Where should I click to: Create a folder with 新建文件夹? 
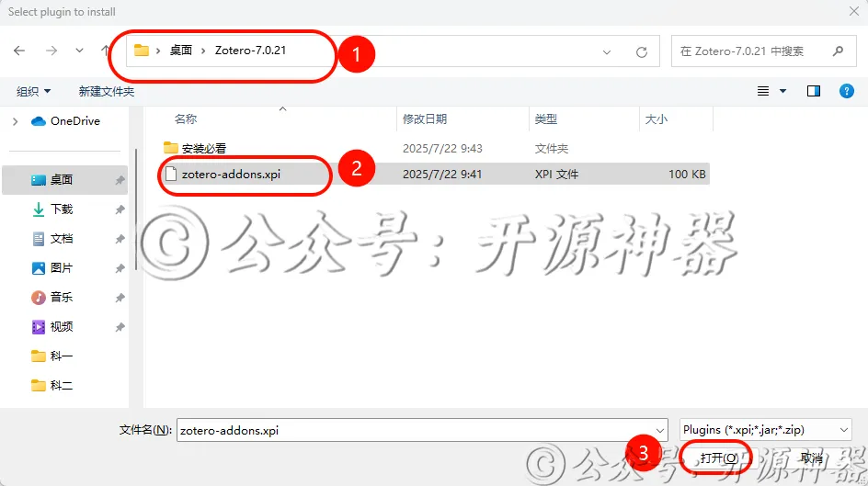[107, 91]
